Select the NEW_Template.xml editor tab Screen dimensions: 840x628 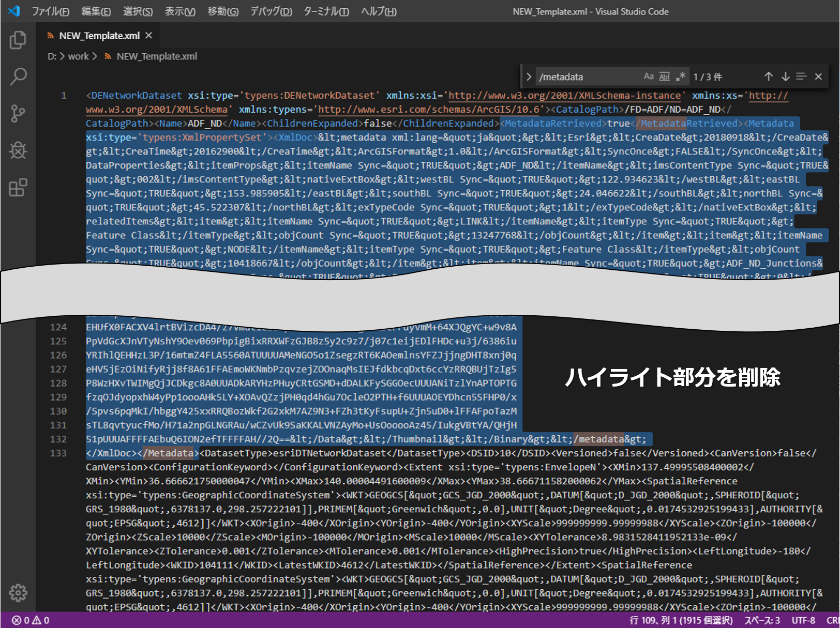tap(99, 36)
